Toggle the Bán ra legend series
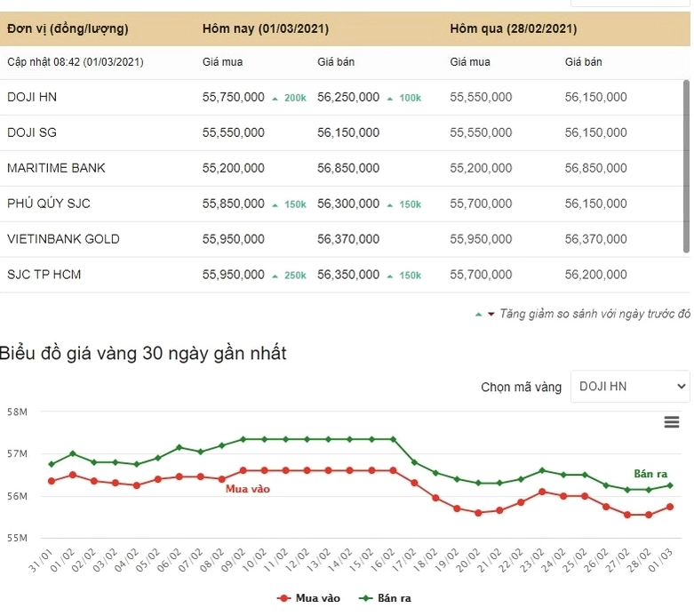 click(x=385, y=598)
